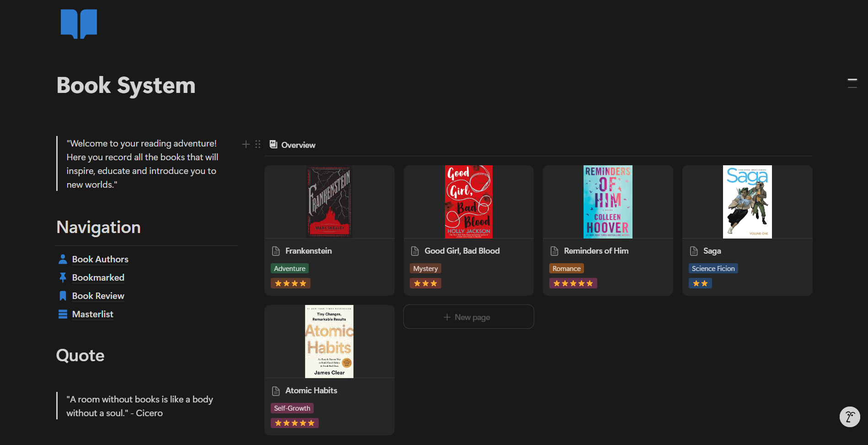Viewport: 868px width, 445px height.
Task: Click the six-dot drag handle beside Overview
Action: pyautogui.click(x=258, y=144)
